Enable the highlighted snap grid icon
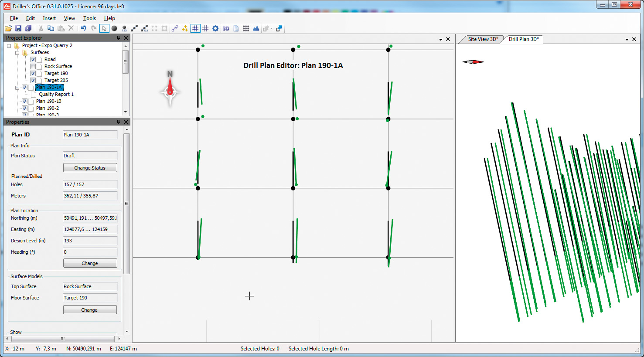The image size is (644, 357). [x=195, y=28]
